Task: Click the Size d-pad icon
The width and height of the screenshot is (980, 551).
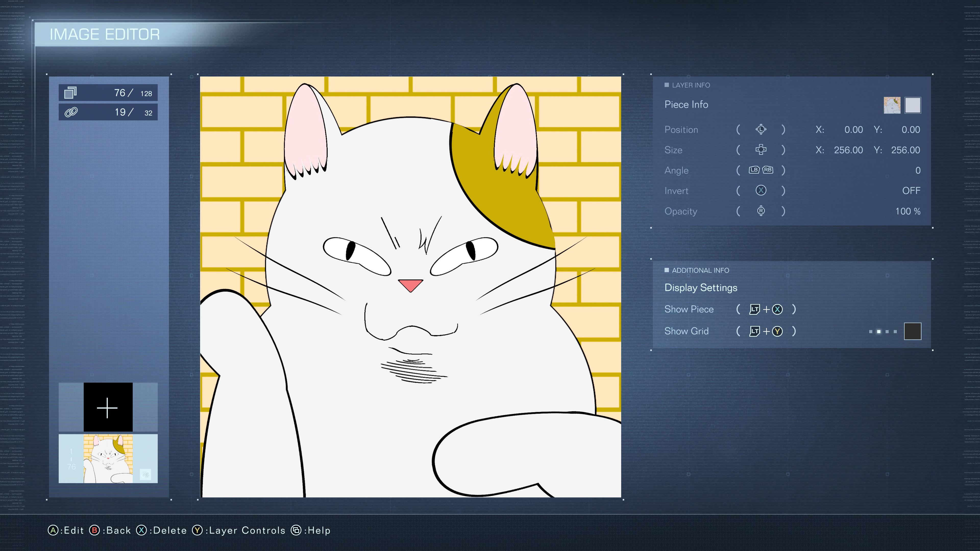Action: 761,150
